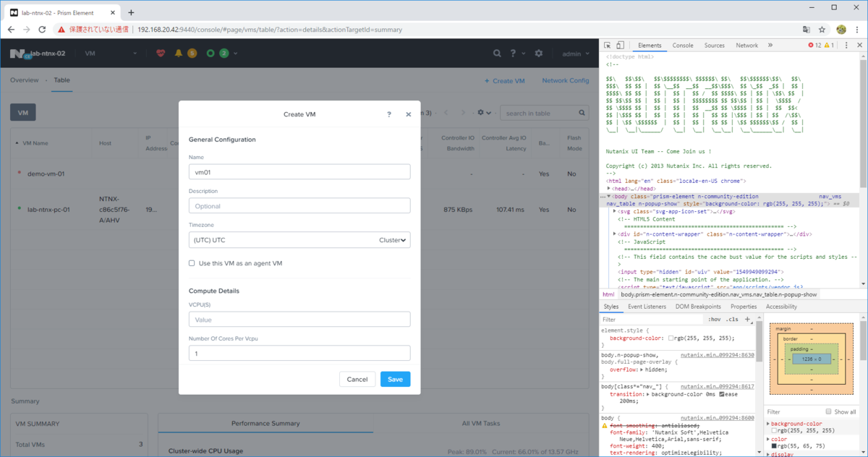Viewport: 868px width, 457px height.
Task: Open table settings gear dropdown
Action: [485, 113]
